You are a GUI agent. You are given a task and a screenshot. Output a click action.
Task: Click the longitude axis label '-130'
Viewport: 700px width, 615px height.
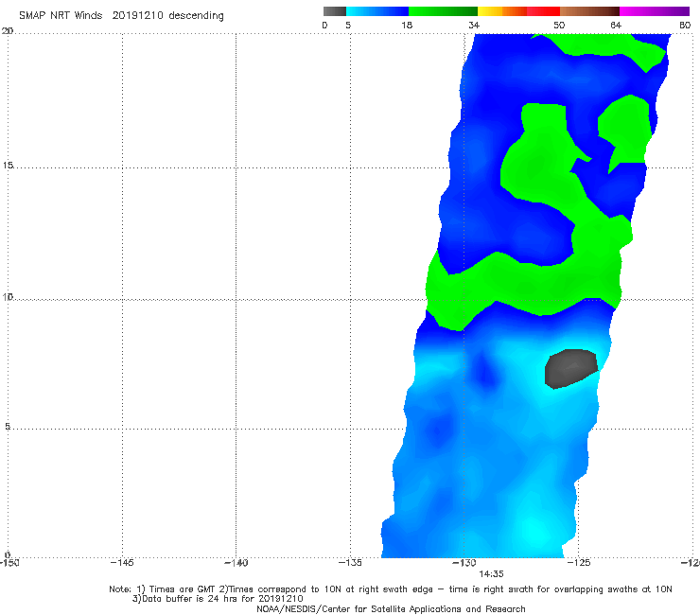pos(464,563)
